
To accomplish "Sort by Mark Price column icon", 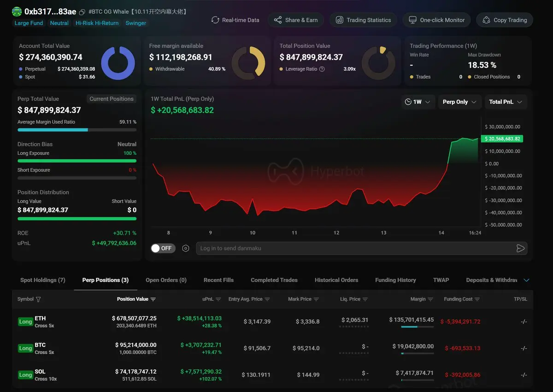I will [316, 299].
